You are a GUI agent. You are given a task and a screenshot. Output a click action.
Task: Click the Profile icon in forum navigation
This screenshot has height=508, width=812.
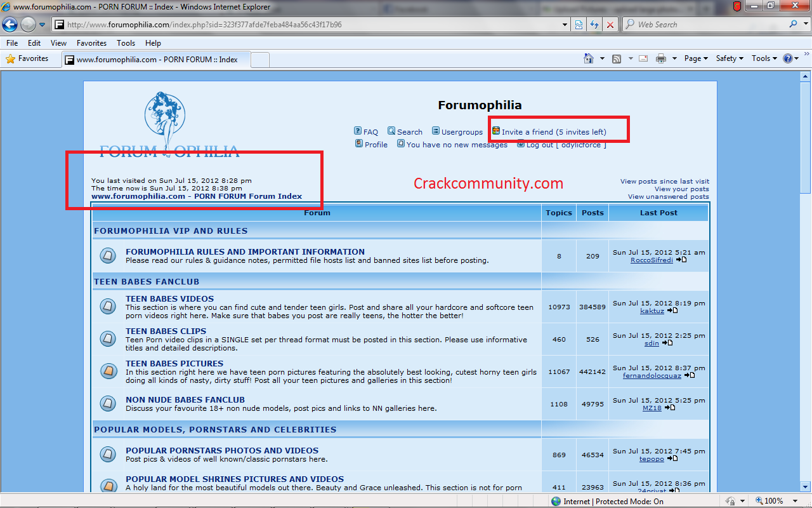point(359,144)
